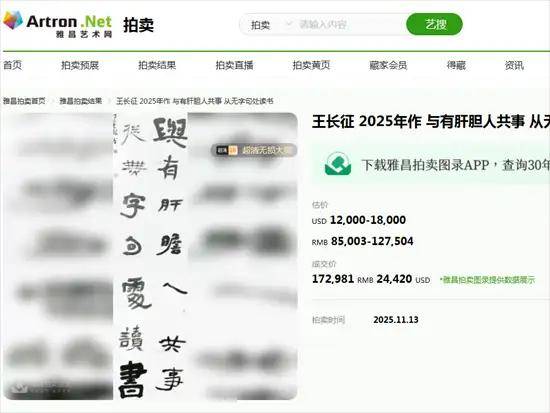Click the green 艺搜 search button

434,24
